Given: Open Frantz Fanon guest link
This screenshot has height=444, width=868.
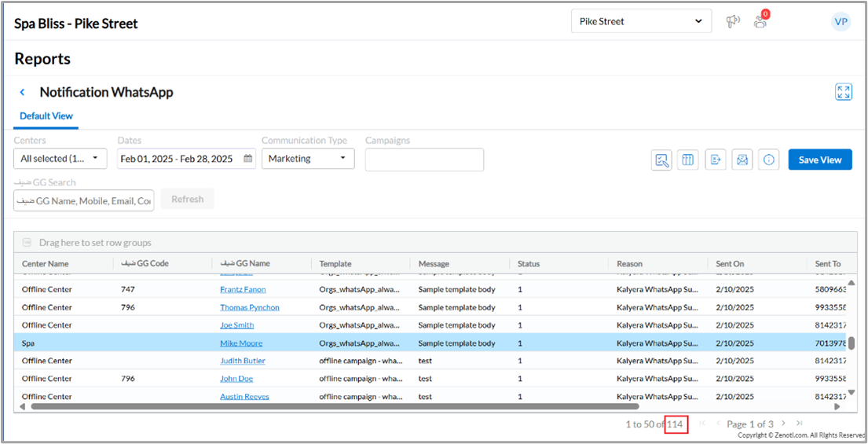Looking at the screenshot, I should point(243,289).
